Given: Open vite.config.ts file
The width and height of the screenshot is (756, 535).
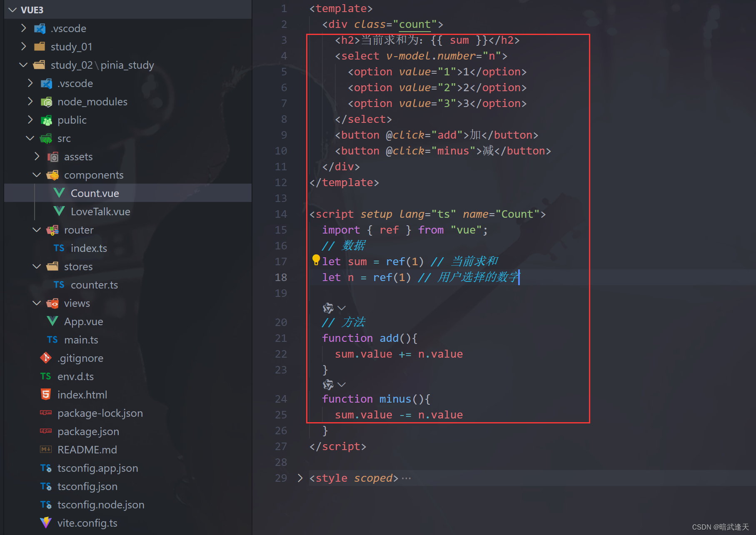Looking at the screenshot, I should pyautogui.click(x=127, y=523).
